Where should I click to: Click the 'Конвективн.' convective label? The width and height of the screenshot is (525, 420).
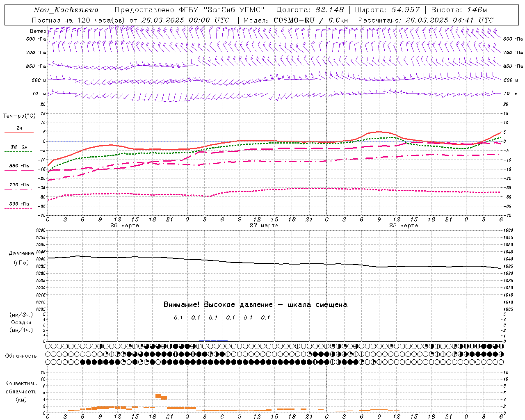pyautogui.click(x=21, y=383)
